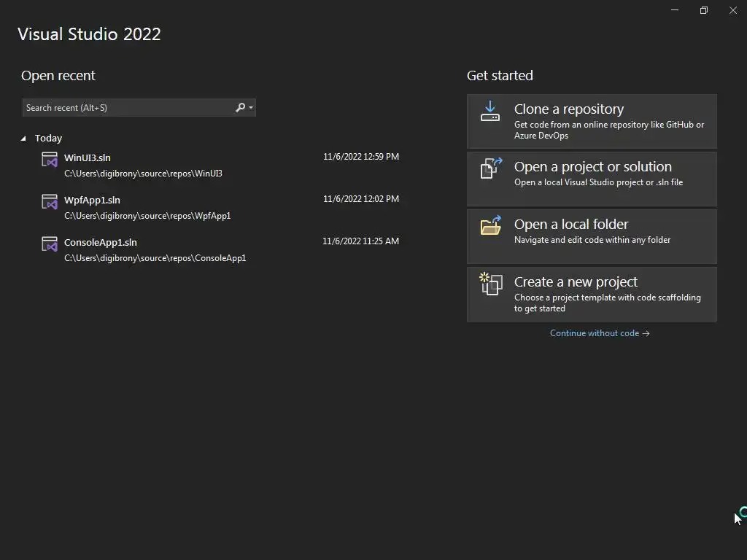Collapse the Today group of recent items
Viewport: 747px width, 560px height.
click(23, 138)
